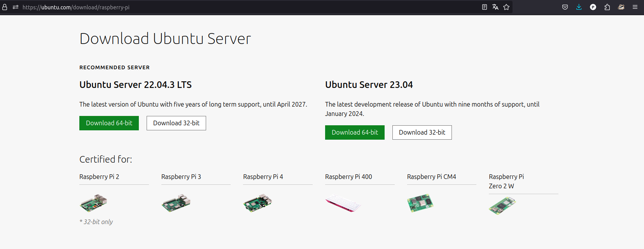Image resolution: width=644 pixels, height=249 pixels.
Task: Click the translate page icon
Action: [x=495, y=7]
